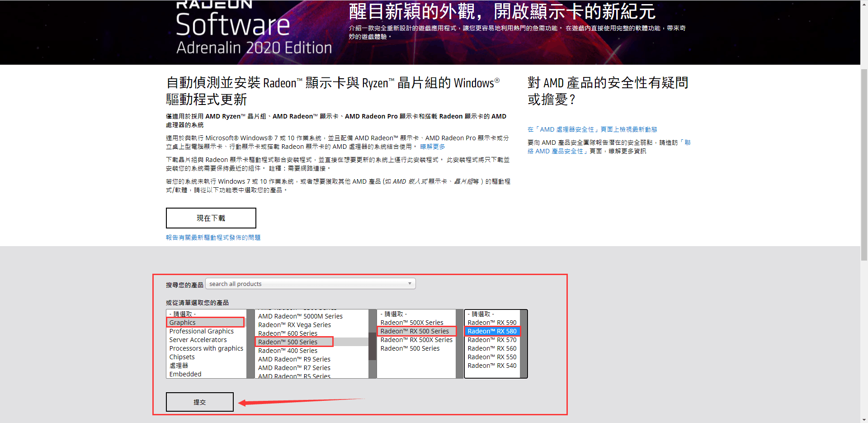This screenshot has width=868, height=423.
Task: Select Radeon 600 Series
Action: coord(312,333)
